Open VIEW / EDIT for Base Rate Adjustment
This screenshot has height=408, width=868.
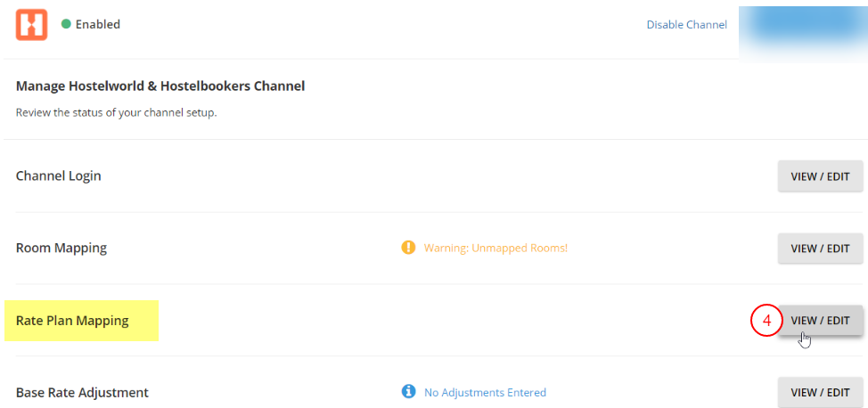click(x=820, y=392)
